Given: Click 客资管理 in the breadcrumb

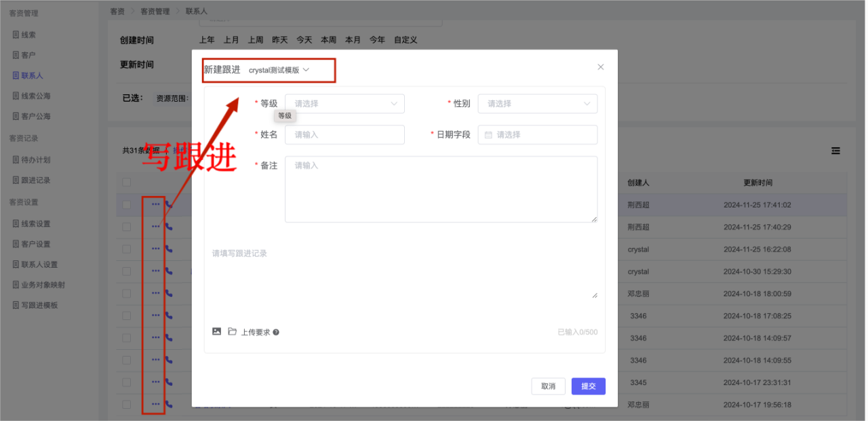Looking at the screenshot, I should [x=154, y=12].
